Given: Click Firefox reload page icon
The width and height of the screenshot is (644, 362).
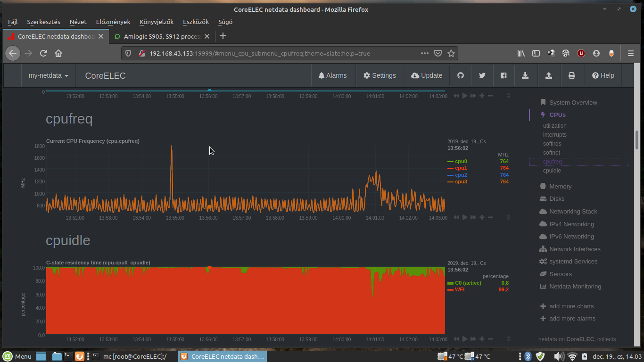Looking at the screenshot, I should tap(43, 53).
